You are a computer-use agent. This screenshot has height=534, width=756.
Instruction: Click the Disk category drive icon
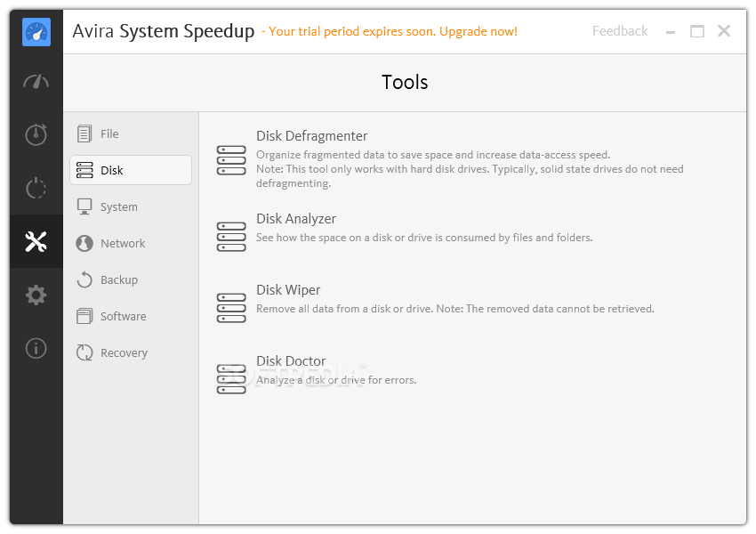[84, 170]
